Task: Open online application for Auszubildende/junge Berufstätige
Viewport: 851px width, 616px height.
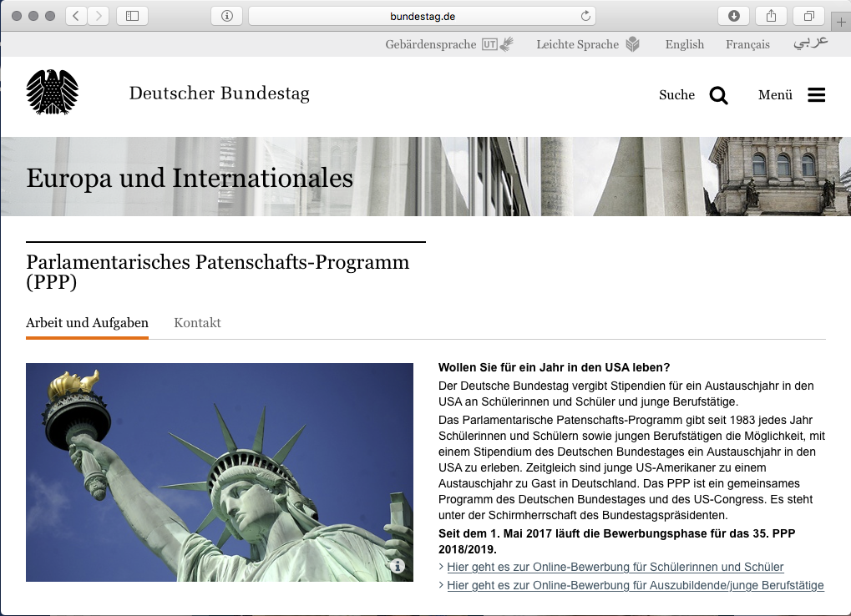Action: [636, 586]
